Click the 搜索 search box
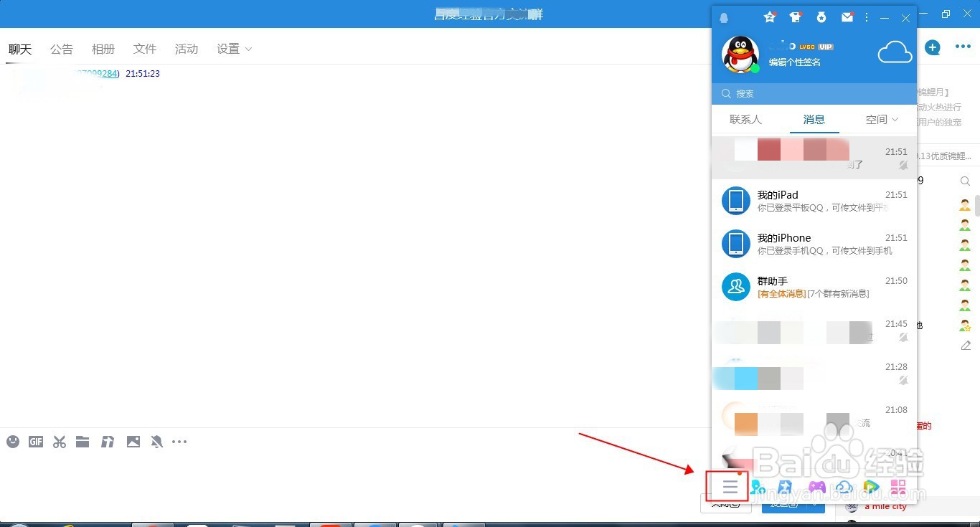 [814, 93]
